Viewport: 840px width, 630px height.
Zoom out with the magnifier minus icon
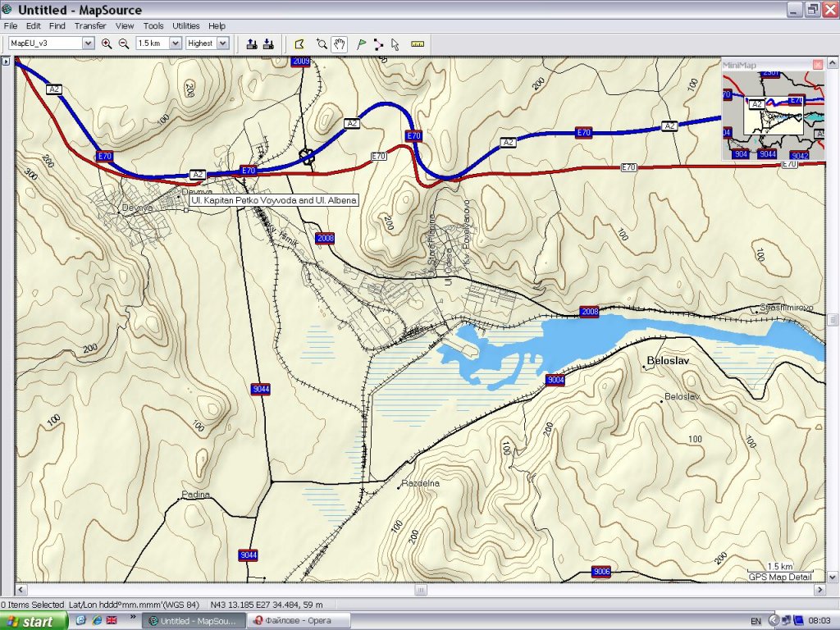click(124, 44)
